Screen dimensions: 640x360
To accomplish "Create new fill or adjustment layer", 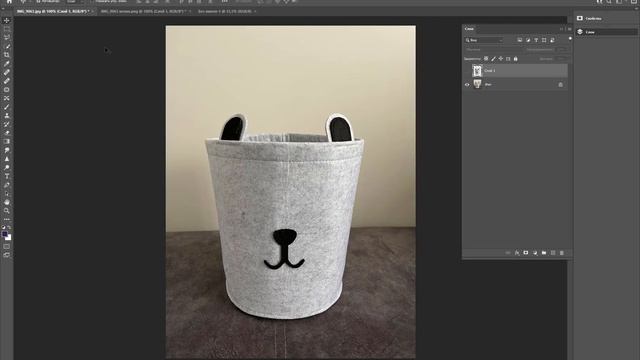I will coord(535,253).
